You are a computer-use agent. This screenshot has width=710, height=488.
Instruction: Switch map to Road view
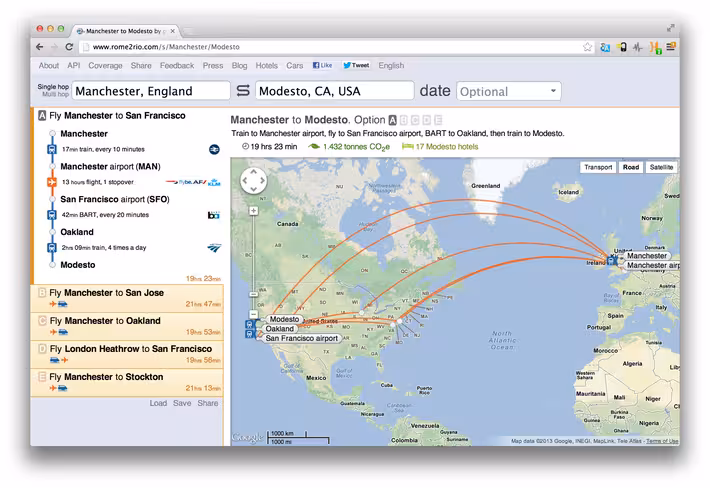click(631, 167)
